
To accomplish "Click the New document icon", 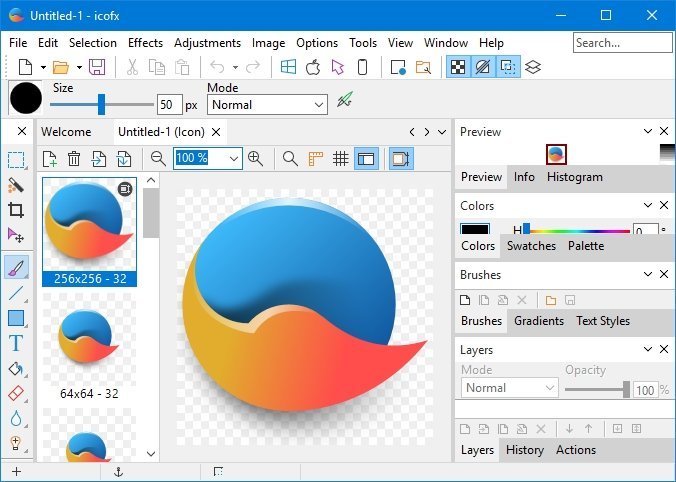I will (25, 67).
